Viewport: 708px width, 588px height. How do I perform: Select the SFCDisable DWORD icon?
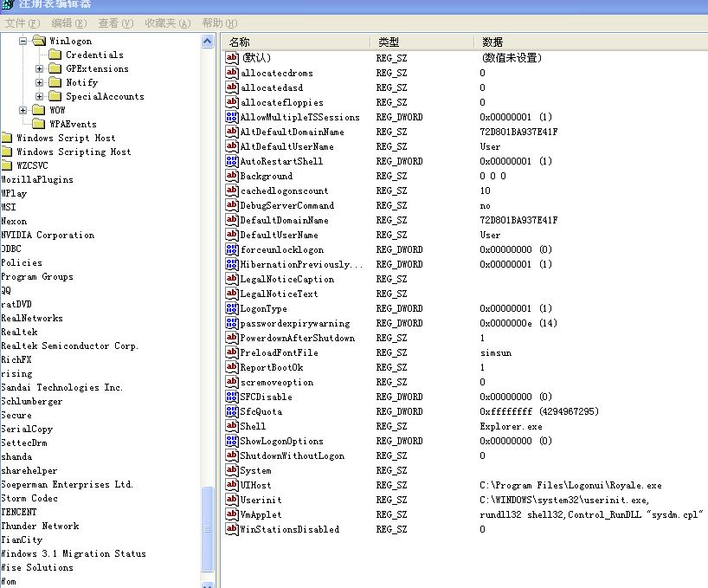pos(232,397)
